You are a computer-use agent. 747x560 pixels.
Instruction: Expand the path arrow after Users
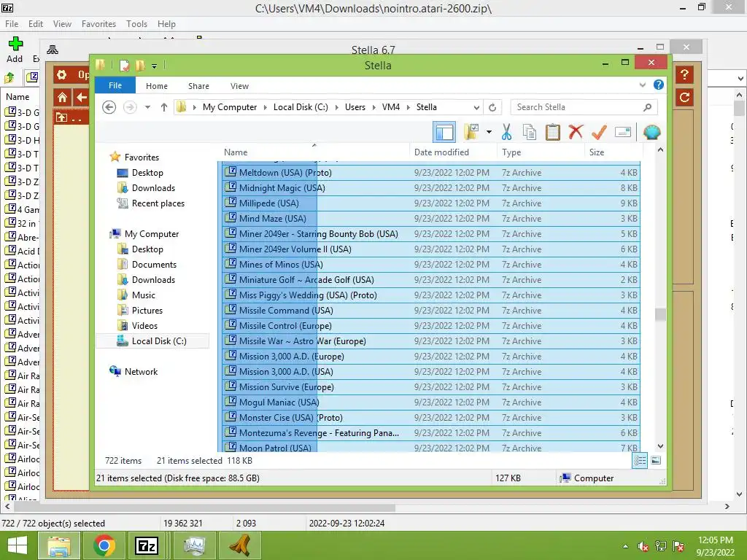click(x=373, y=107)
